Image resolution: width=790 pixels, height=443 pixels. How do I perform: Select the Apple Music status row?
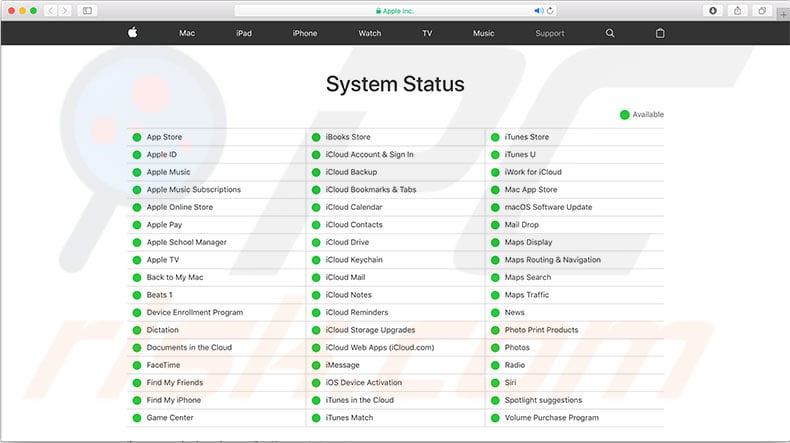click(216, 172)
